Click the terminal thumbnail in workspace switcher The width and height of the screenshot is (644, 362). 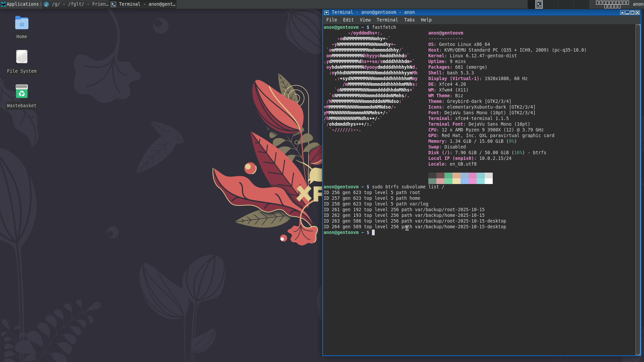pyautogui.click(x=539, y=4)
